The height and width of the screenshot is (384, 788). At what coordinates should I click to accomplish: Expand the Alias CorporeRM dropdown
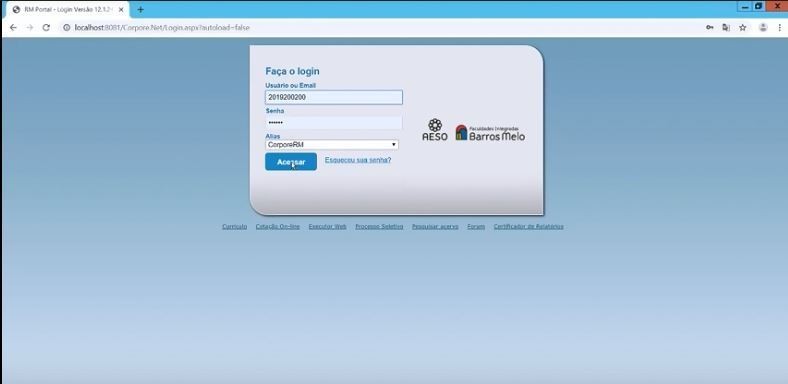(332, 145)
